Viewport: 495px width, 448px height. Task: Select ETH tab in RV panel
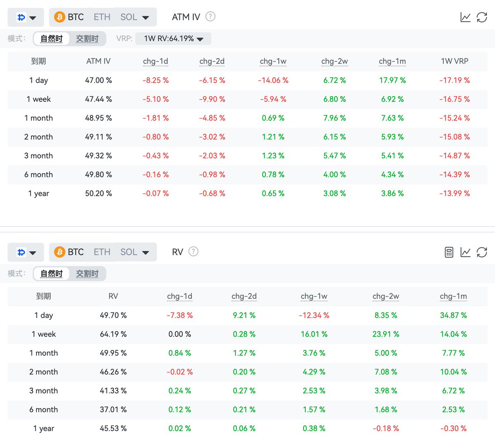[102, 252]
